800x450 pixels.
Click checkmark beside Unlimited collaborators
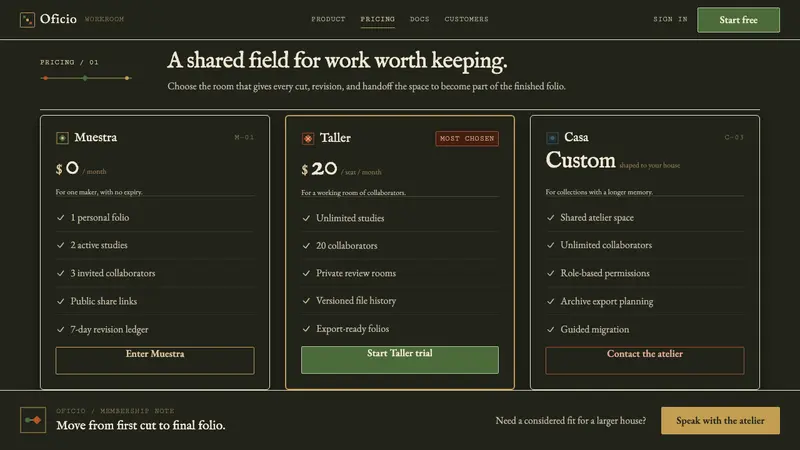coord(551,245)
